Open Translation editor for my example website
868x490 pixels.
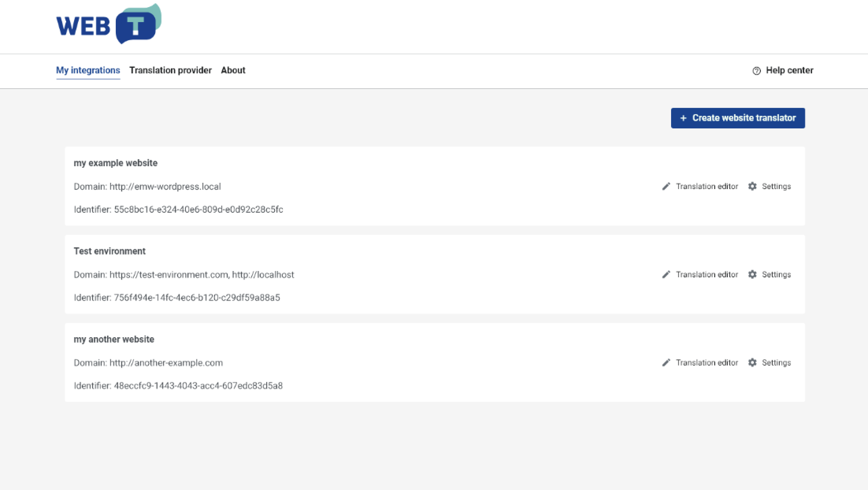pyautogui.click(x=700, y=186)
